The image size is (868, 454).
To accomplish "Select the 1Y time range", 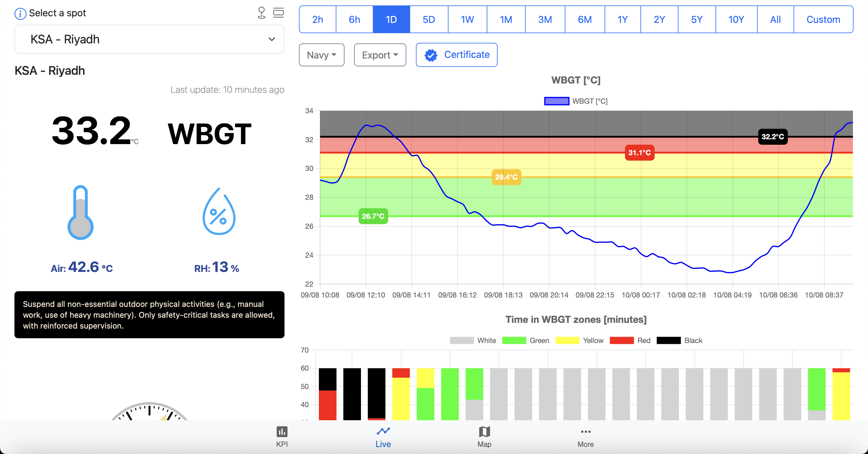I will click(622, 20).
